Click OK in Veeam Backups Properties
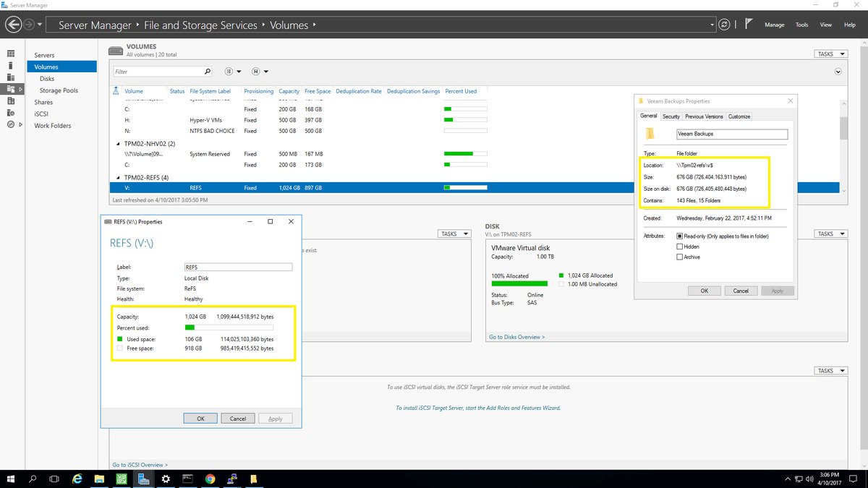 pyautogui.click(x=705, y=291)
